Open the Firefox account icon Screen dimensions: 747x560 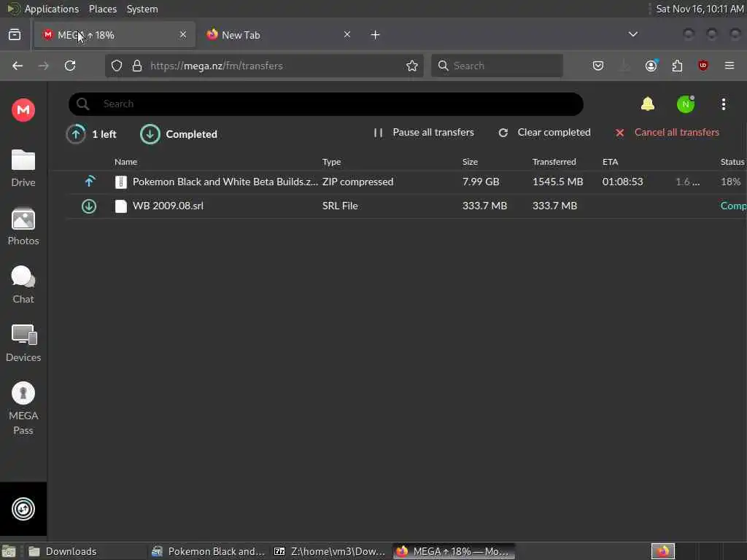[x=651, y=66]
